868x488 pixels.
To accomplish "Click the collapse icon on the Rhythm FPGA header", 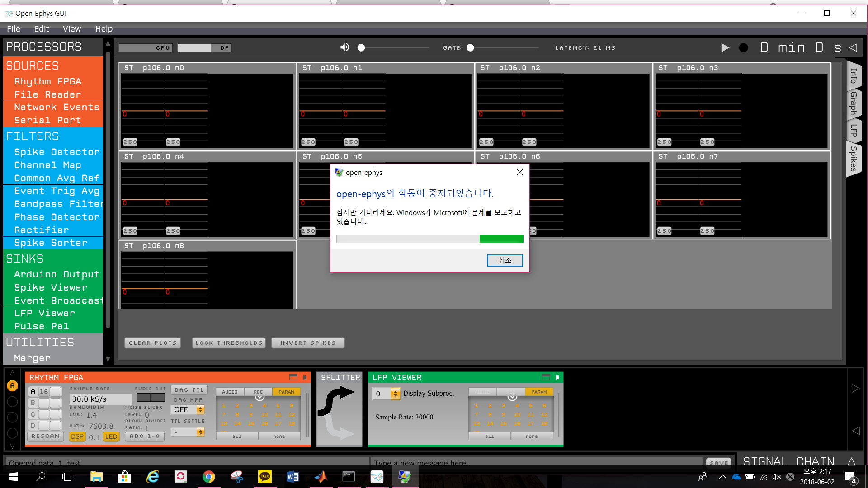I will (293, 377).
